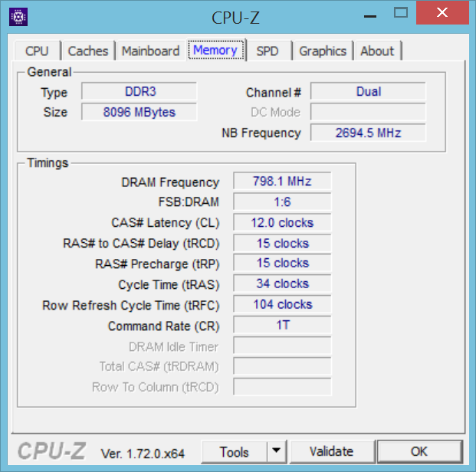Viewport: 476px width, 472px height.
Task: Click the empty Row To Column field
Action: (x=282, y=387)
